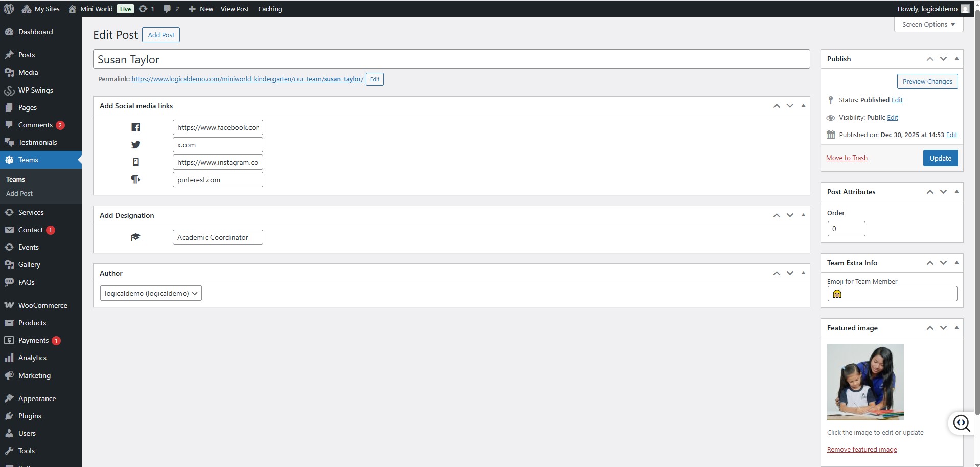Click the user avatar next to Howdy

point(965,9)
